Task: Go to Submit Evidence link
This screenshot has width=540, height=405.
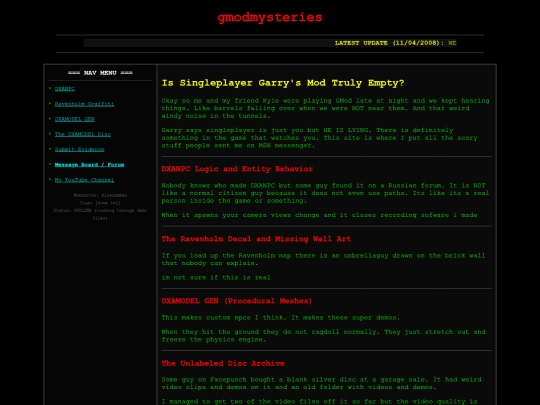Action: point(80,149)
